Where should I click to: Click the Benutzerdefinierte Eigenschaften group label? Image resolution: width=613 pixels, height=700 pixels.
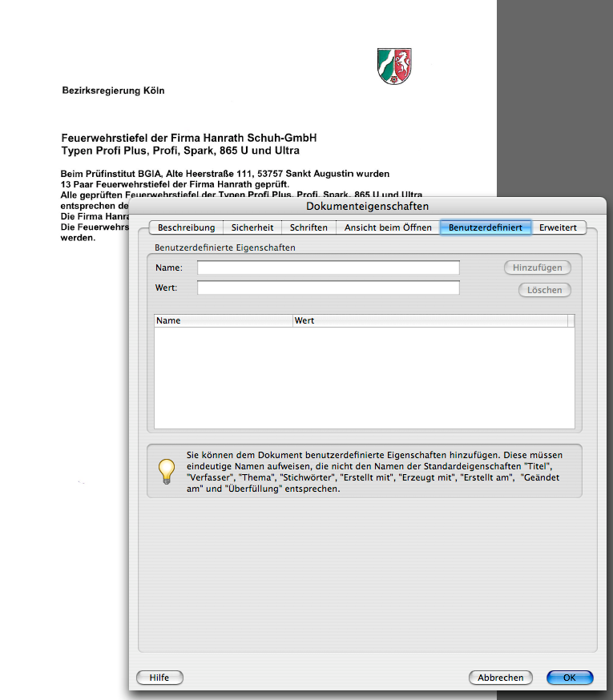tap(224, 247)
